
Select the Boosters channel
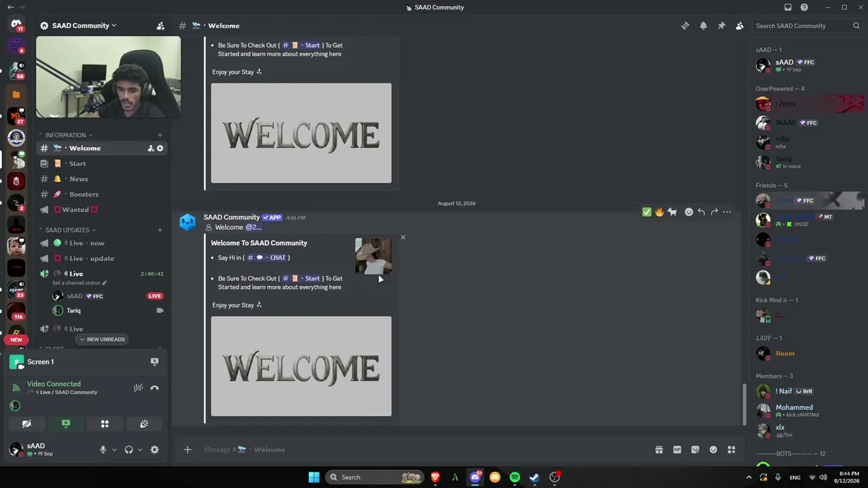tap(102, 195)
